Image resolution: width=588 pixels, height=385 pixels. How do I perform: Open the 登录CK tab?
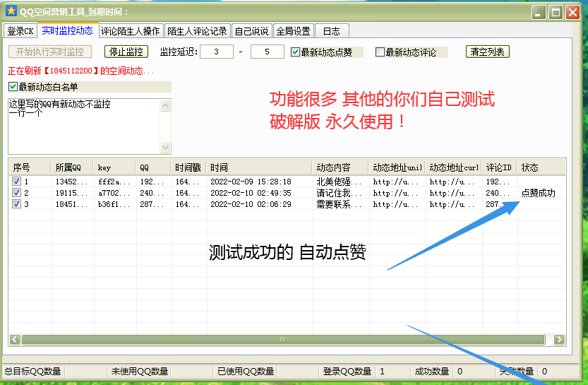(20, 31)
